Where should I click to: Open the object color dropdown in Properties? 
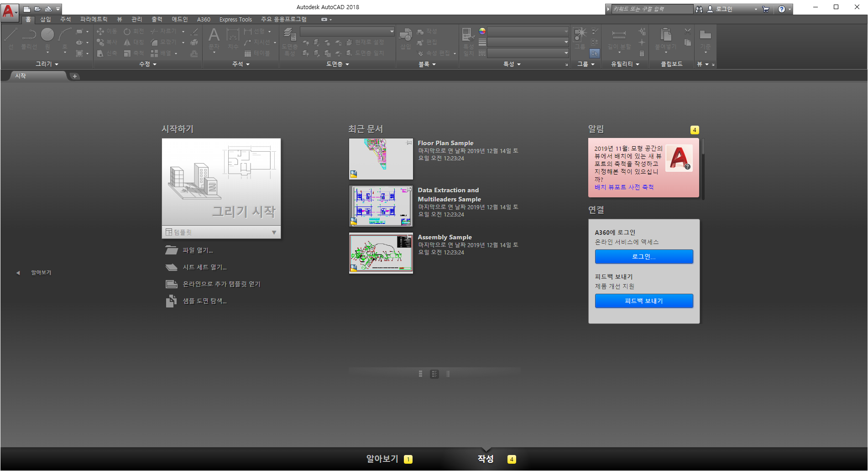pos(528,31)
